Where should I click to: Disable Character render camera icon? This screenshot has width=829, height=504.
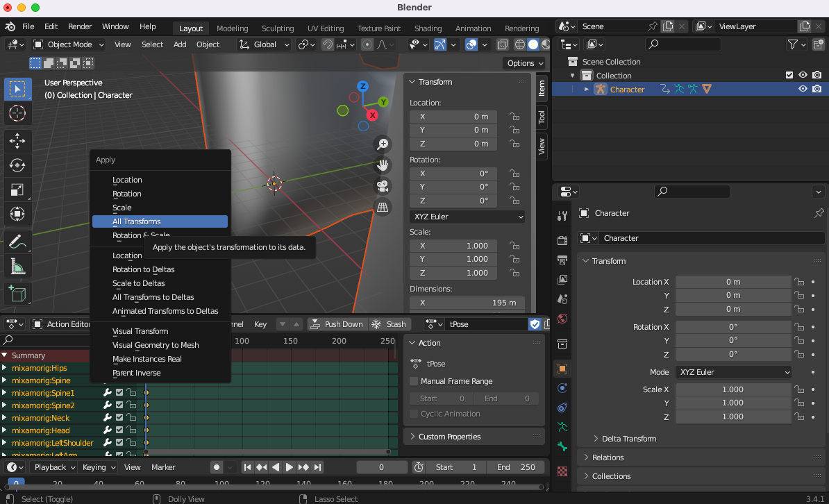(817, 89)
